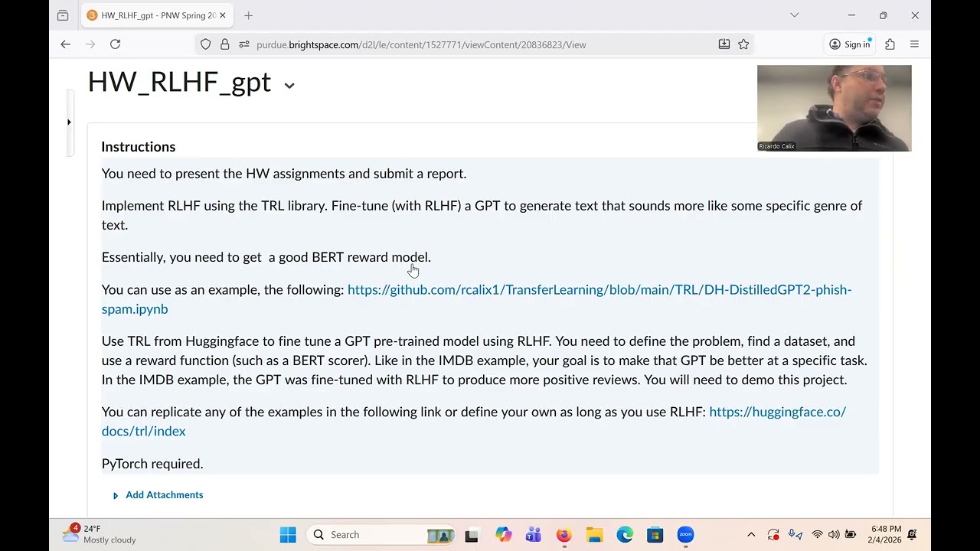Image resolution: width=980 pixels, height=551 pixels.
Task: Open the Windows Start menu
Action: point(288,535)
